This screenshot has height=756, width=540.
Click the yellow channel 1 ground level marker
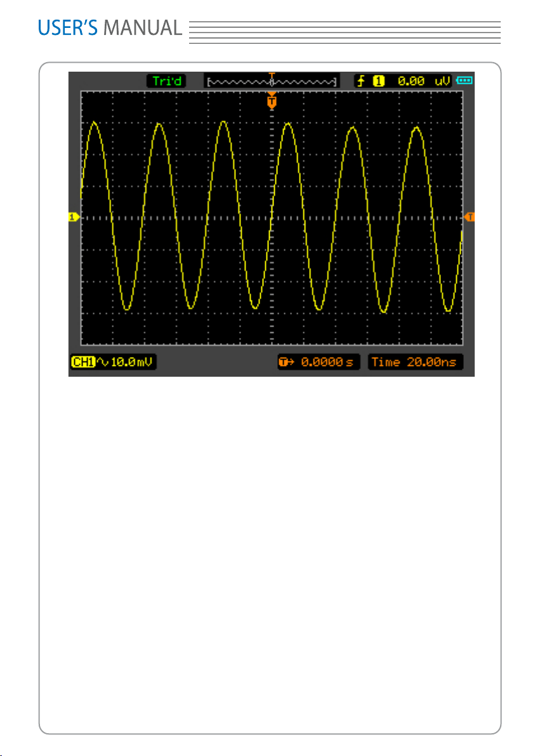74,218
